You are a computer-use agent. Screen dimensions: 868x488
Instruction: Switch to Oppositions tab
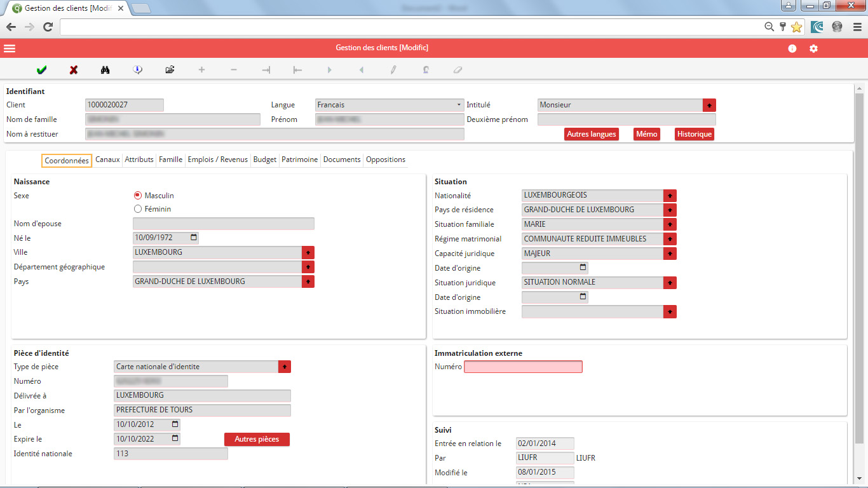(386, 159)
